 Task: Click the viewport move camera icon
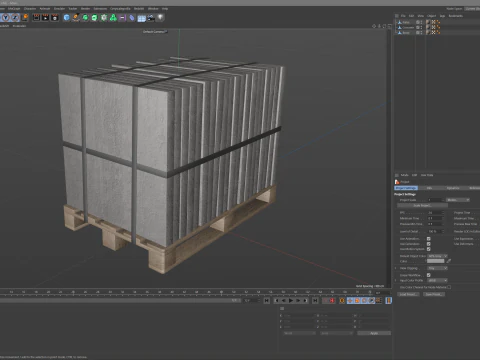[374, 26]
